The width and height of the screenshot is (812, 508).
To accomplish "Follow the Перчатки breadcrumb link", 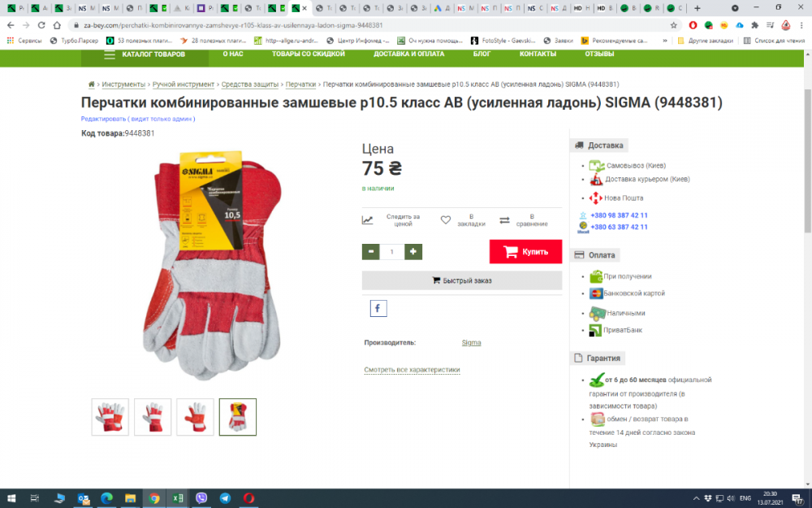I will coord(301,85).
